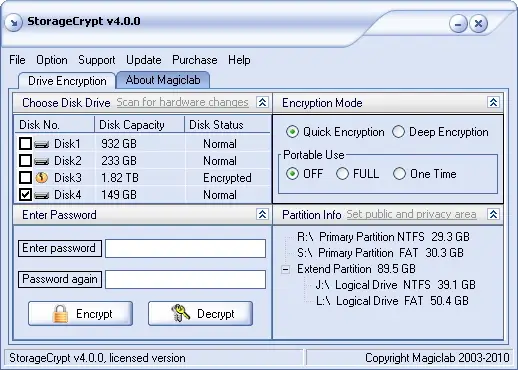The width and height of the screenshot is (518, 370).
Task: Click the Normal status of Disk2
Action: (x=220, y=161)
